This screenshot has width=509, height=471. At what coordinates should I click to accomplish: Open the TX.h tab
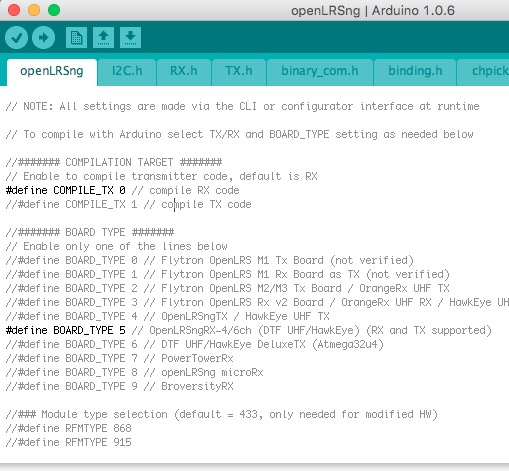[239, 72]
